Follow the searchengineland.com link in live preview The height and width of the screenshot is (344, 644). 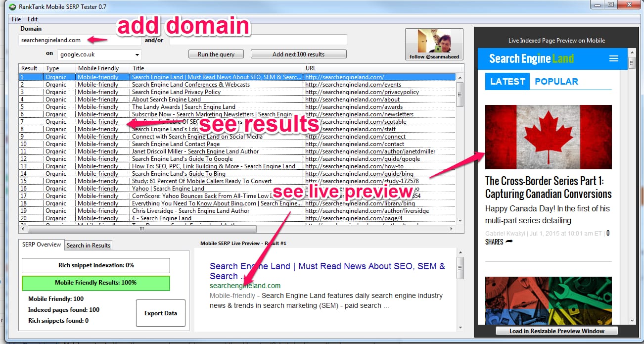coord(245,286)
